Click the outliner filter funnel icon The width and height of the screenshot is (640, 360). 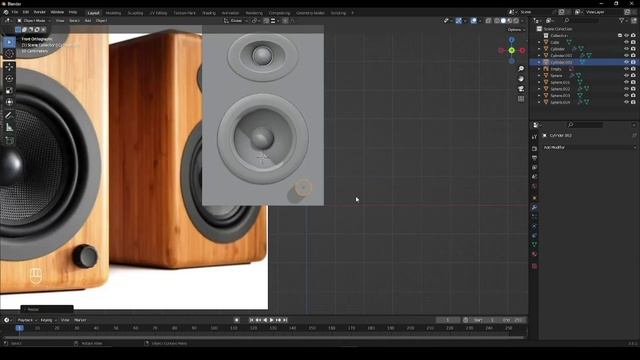click(622, 20)
